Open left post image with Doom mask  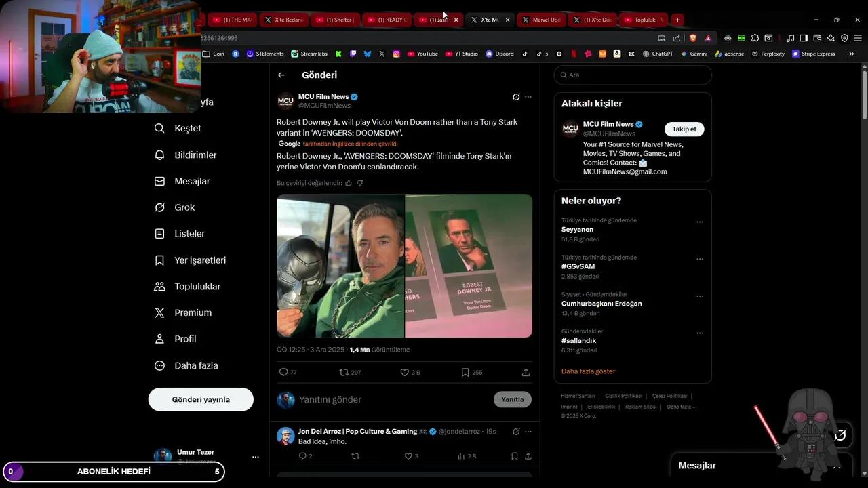340,266
